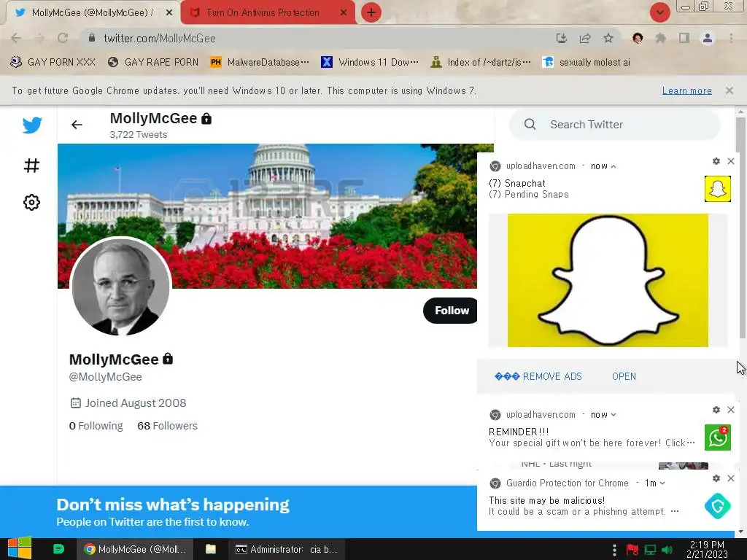Image resolution: width=747 pixels, height=560 pixels.
Task: Click the round avatar extension icon in toolbar
Action: click(x=638, y=38)
